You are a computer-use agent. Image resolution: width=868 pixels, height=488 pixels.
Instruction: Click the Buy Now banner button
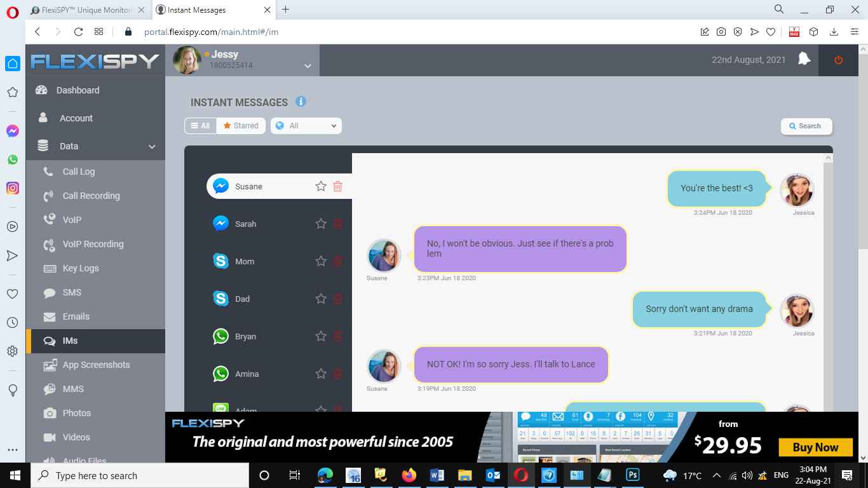click(x=815, y=447)
